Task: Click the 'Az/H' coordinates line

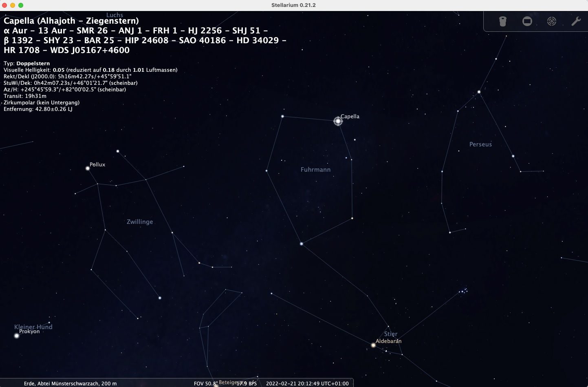Action: [65, 89]
